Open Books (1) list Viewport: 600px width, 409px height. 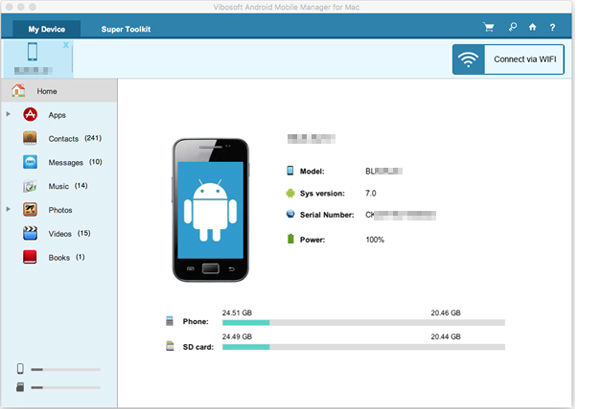pyautogui.click(x=67, y=257)
